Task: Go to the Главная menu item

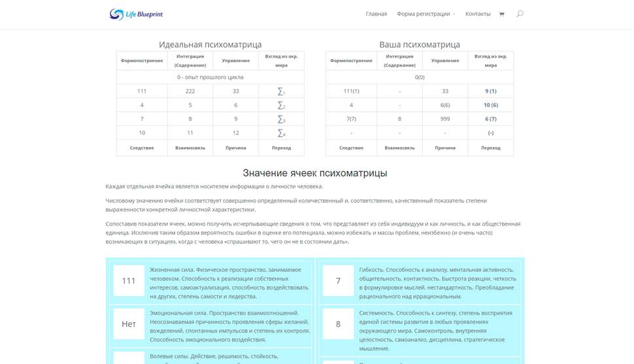Action: pos(376,14)
